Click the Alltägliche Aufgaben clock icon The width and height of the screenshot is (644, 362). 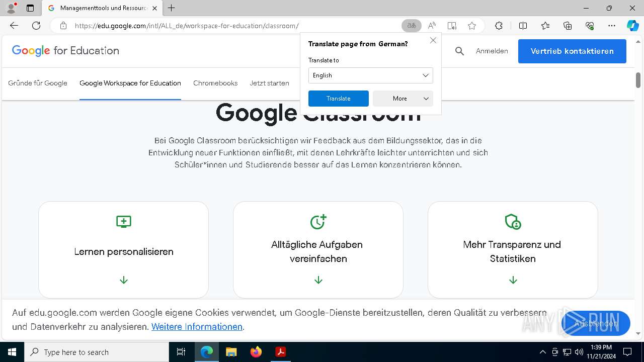[x=318, y=222]
